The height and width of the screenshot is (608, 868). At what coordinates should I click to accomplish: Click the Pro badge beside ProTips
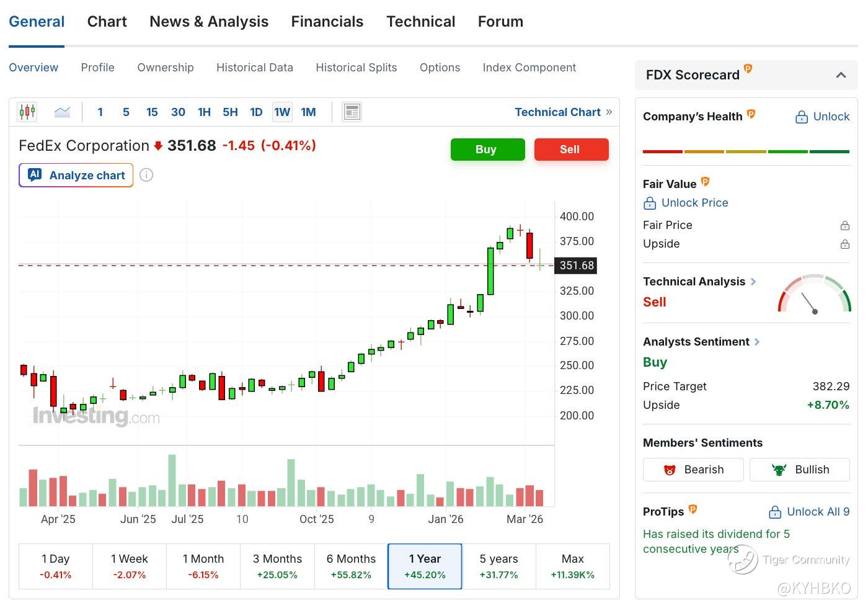coord(693,509)
